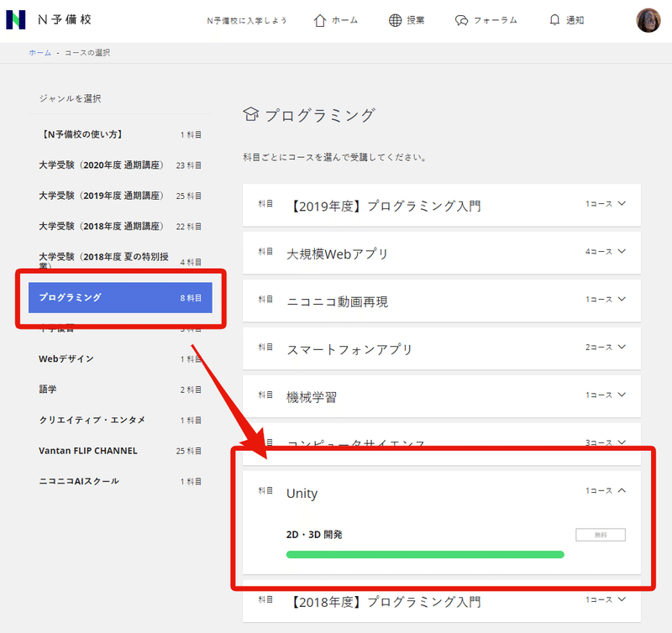Select 大学受験（2019年度 通期講座） genre
Viewport: 672px width, 633px height.
(120, 196)
